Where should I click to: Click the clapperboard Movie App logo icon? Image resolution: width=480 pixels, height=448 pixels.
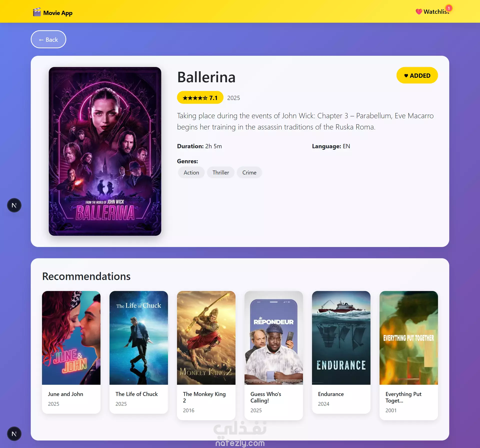coord(37,12)
